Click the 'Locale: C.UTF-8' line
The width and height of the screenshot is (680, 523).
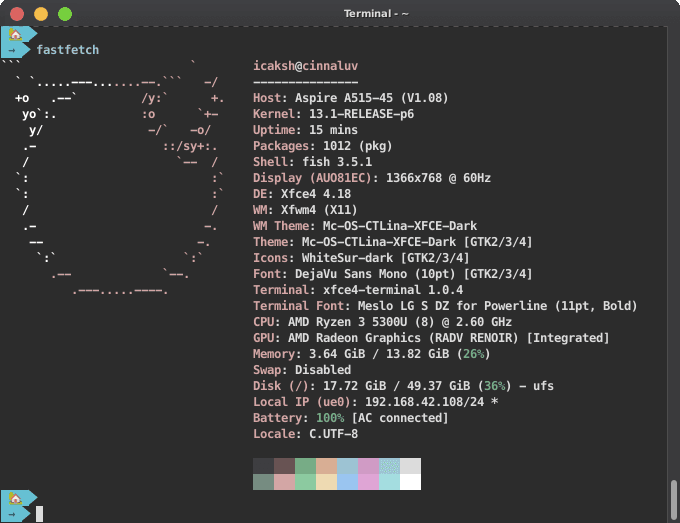click(305, 434)
